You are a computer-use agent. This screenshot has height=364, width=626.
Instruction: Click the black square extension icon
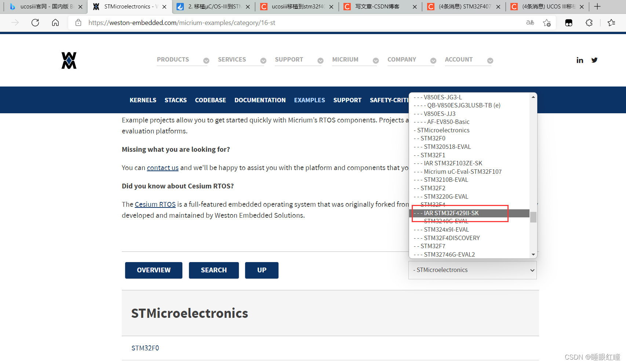pyautogui.click(x=569, y=23)
